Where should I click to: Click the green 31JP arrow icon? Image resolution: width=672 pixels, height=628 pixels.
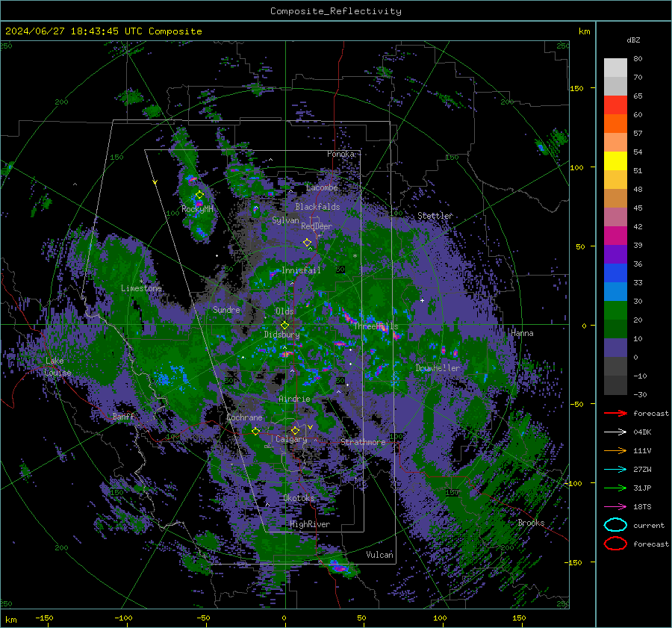(615, 488)
